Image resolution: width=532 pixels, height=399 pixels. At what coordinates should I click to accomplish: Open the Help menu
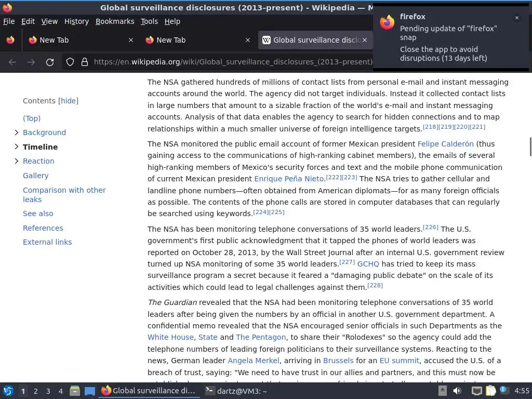pos(172,21)
